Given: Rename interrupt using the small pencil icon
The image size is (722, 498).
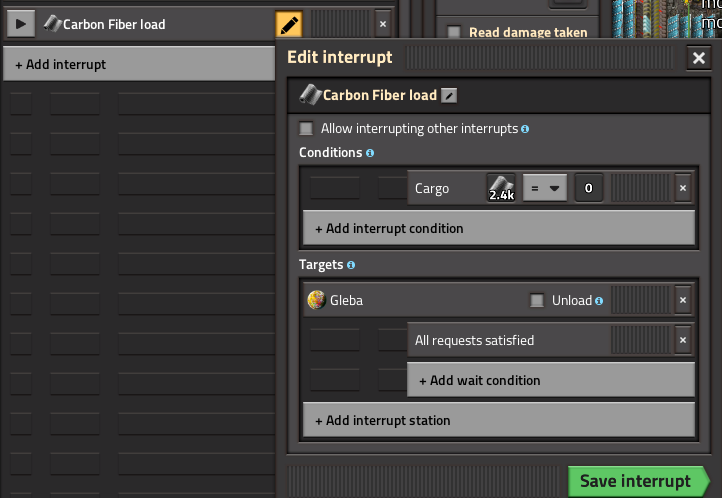Looking at the screenshot, I should pyautogui.click(x=450, y=96).
